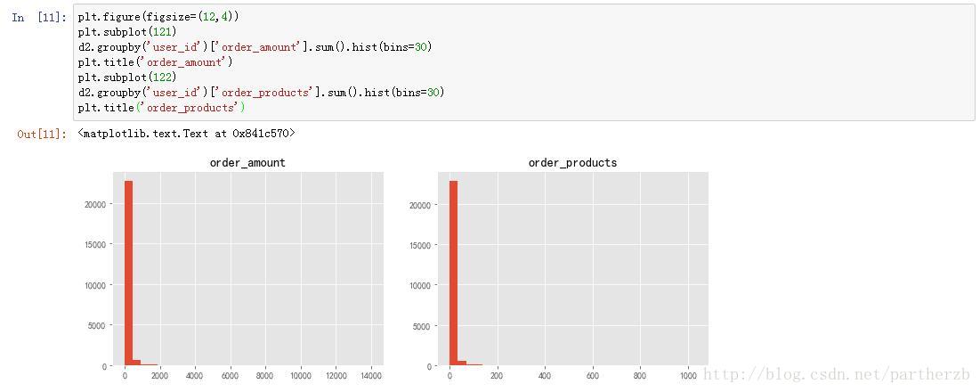Click the order_products groupby histogram code line
The height and width of the screenshot is (392, 980).
(261, 93)
